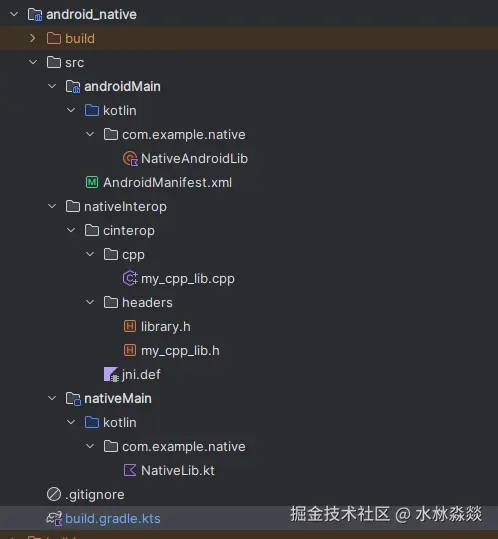The image size is (498, 539).
Task: Click the my_cpp_lib.h header file icon
Action: tap(130, 350)
